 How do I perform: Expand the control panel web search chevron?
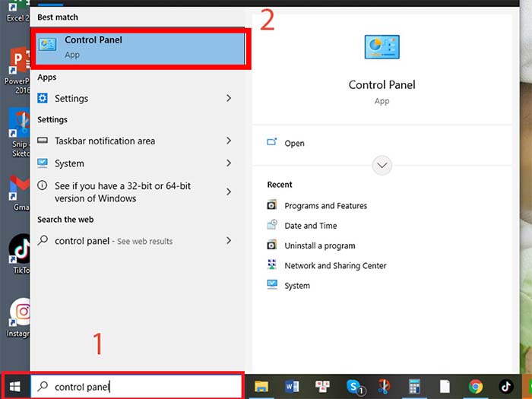229,241
